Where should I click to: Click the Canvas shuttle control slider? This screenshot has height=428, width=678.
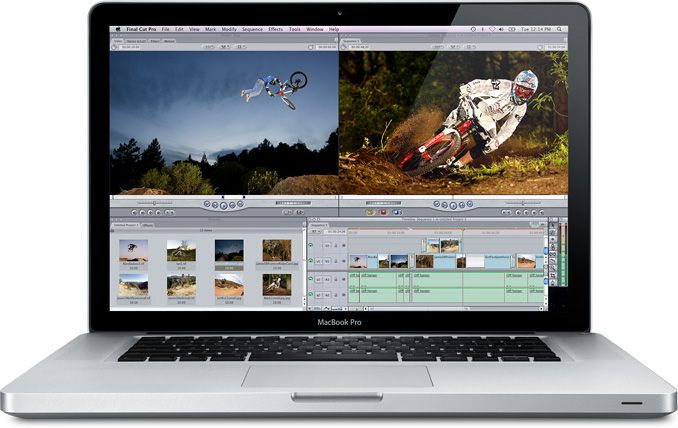point(523,202)
